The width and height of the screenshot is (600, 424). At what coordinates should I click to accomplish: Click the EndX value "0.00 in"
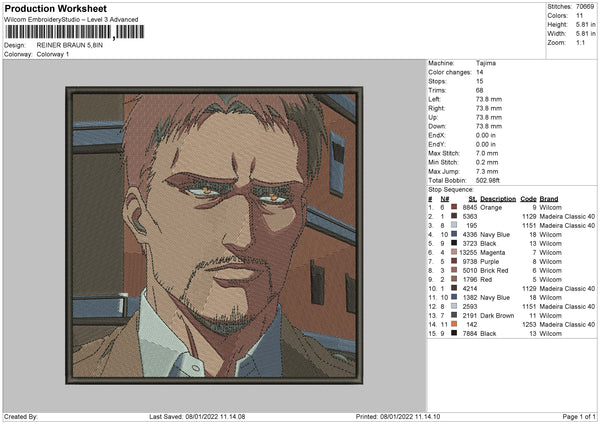[x=486, y=135]
